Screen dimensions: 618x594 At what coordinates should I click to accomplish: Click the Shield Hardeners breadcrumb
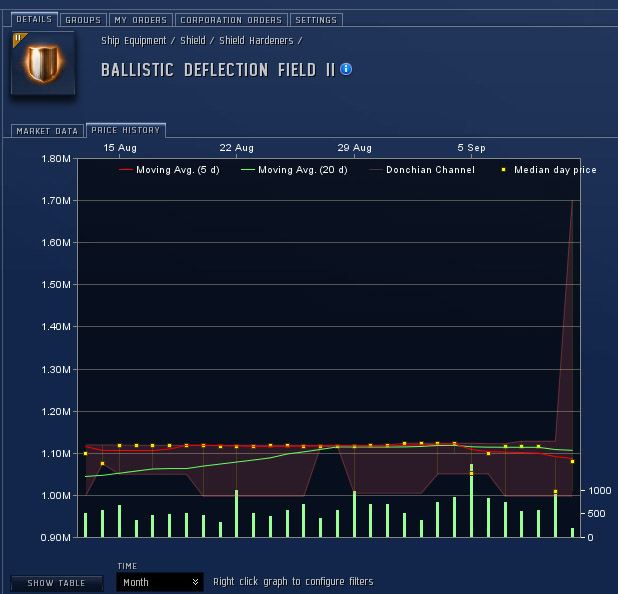click(256, 41)
